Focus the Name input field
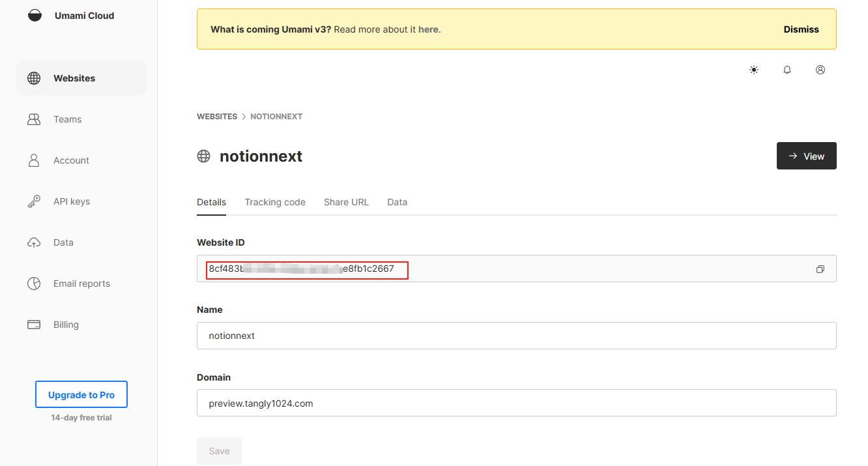Viewport: 868px width, 466px height. [516, 336]
